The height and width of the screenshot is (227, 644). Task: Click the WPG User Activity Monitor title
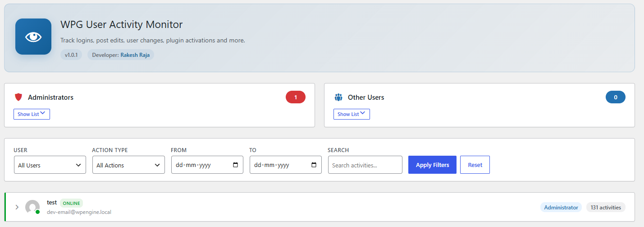pos(122,24)
